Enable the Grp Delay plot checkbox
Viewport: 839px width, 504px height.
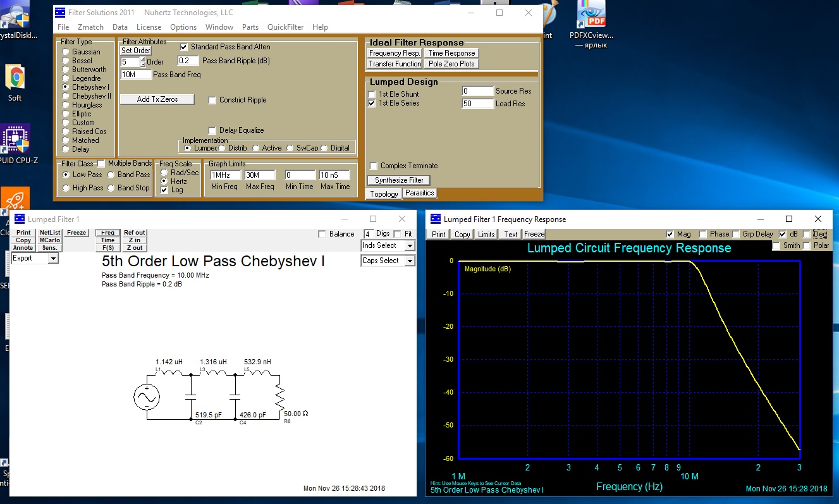[736, 234]
